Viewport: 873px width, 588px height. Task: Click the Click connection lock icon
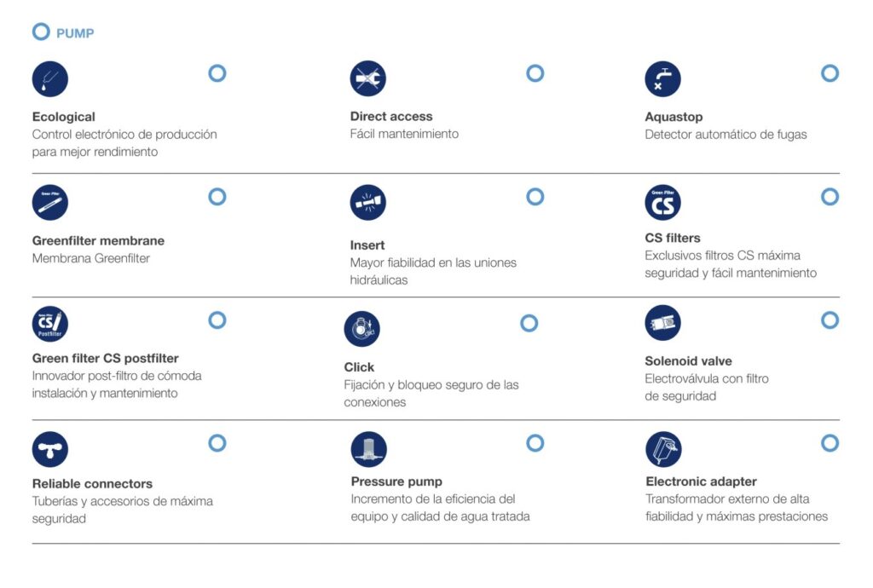tap(361, 329)
